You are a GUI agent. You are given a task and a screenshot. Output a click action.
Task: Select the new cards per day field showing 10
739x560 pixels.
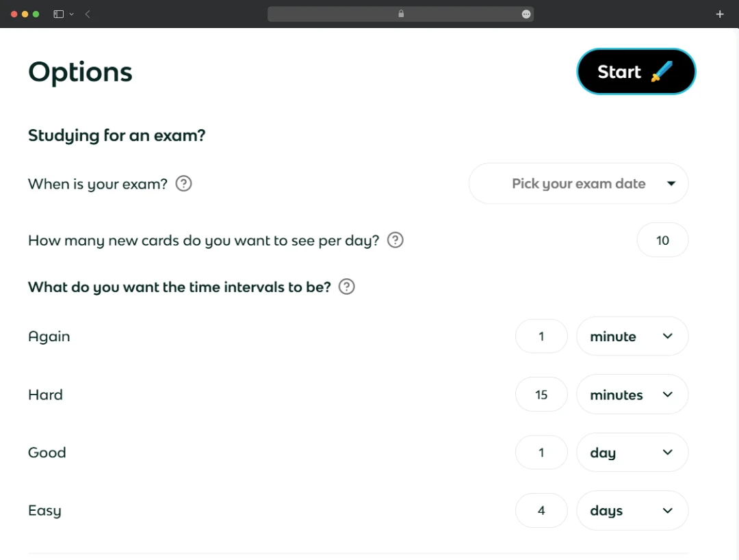coord(662,240)
